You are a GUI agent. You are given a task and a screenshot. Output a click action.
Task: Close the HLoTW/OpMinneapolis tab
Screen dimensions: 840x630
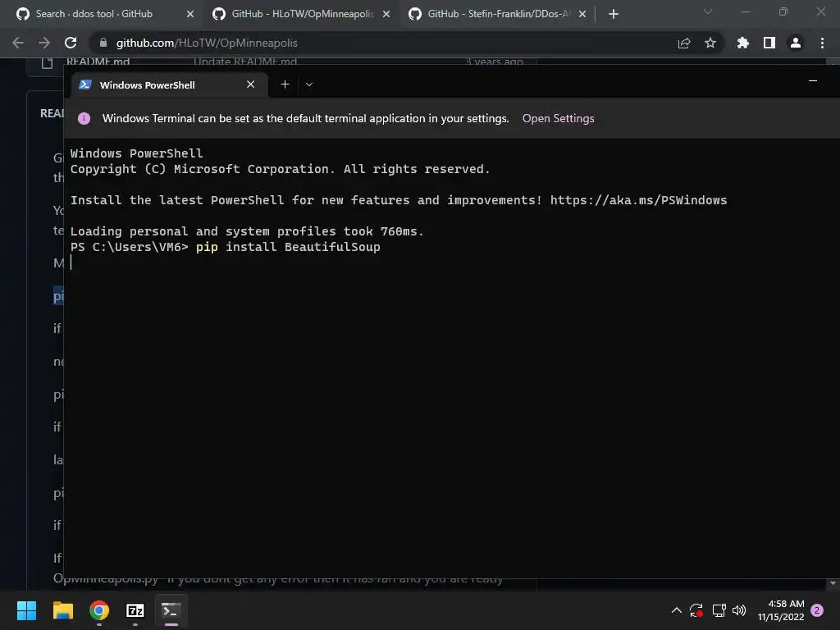pos(386,14)
